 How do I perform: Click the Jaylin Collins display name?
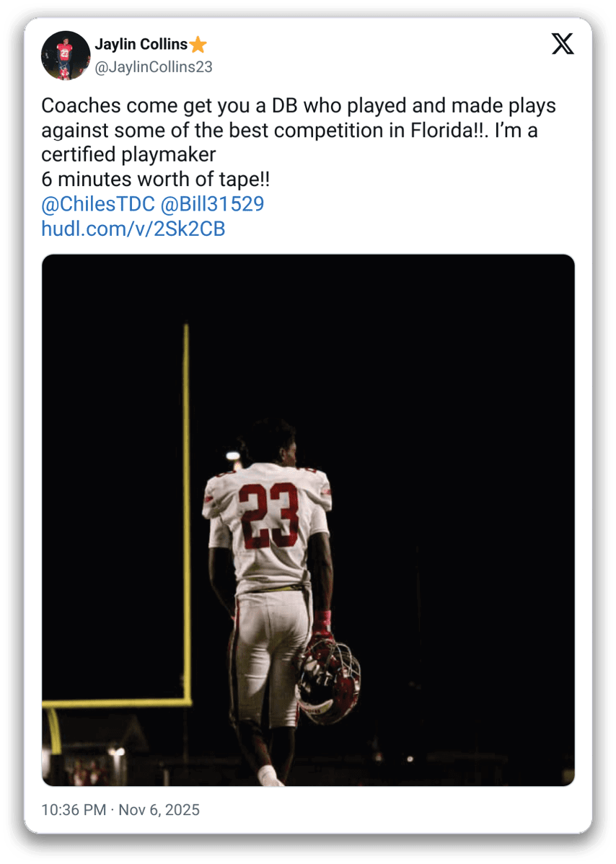coord(141,45)
